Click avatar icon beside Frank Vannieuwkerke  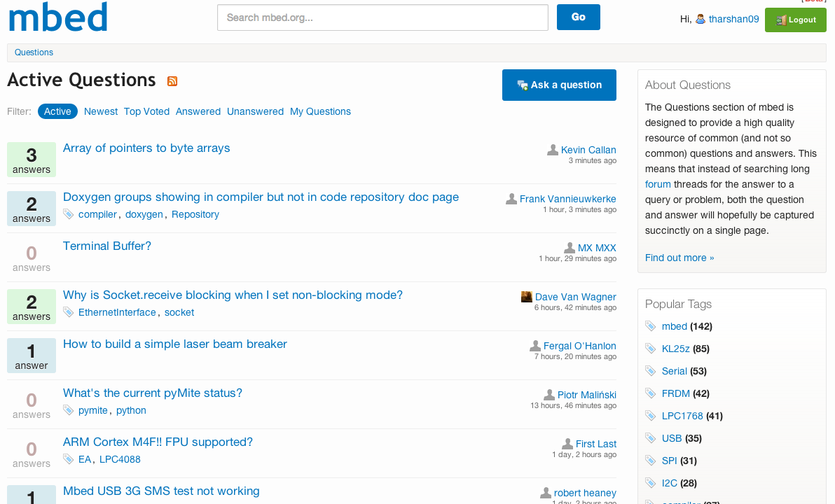[511, 199]
